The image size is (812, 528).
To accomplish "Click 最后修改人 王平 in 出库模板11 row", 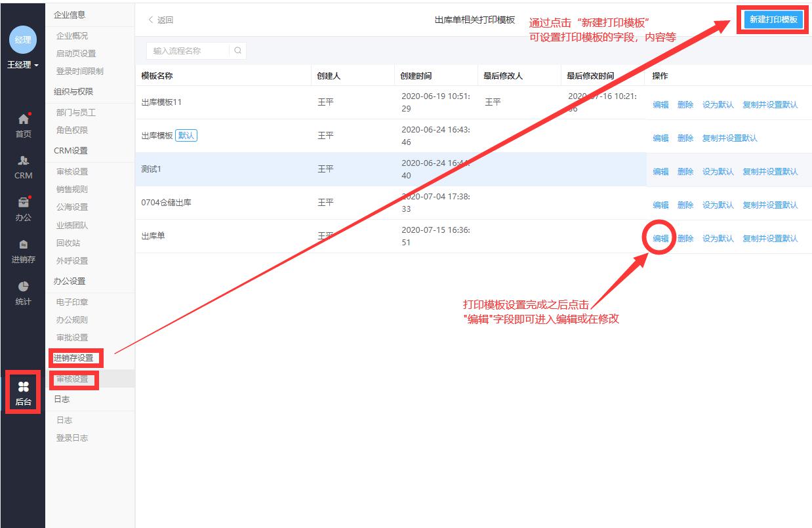I will point(493,102).
